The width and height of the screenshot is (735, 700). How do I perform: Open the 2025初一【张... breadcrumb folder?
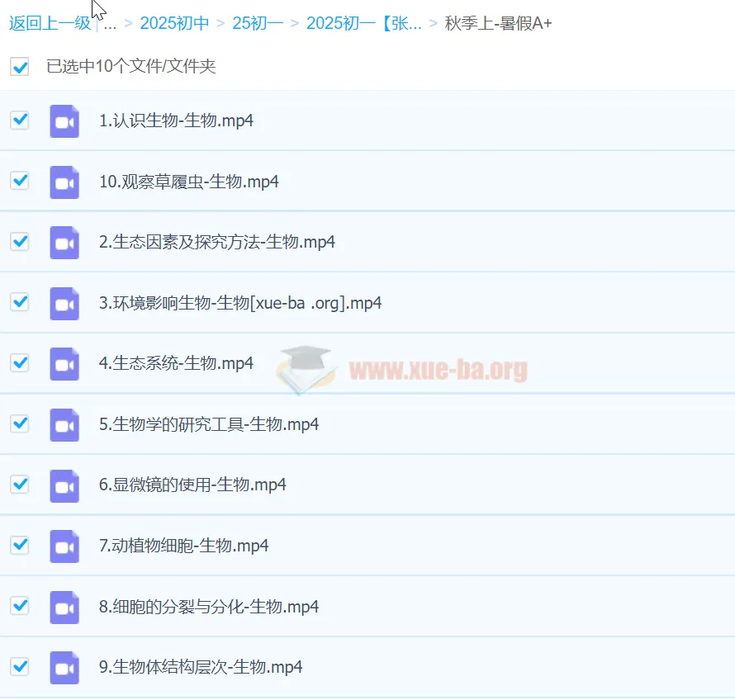click(x=363, y=23)
